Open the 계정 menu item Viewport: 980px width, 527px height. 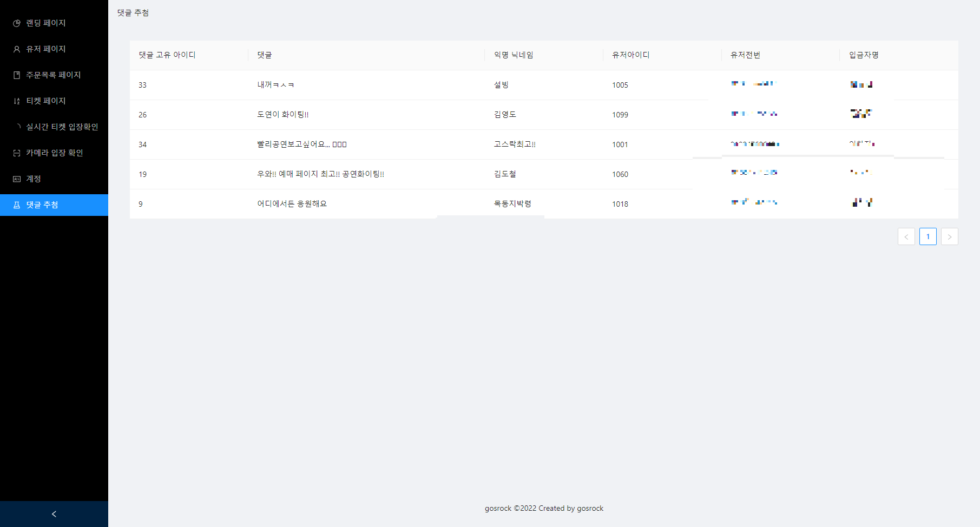tap(54, 179)
